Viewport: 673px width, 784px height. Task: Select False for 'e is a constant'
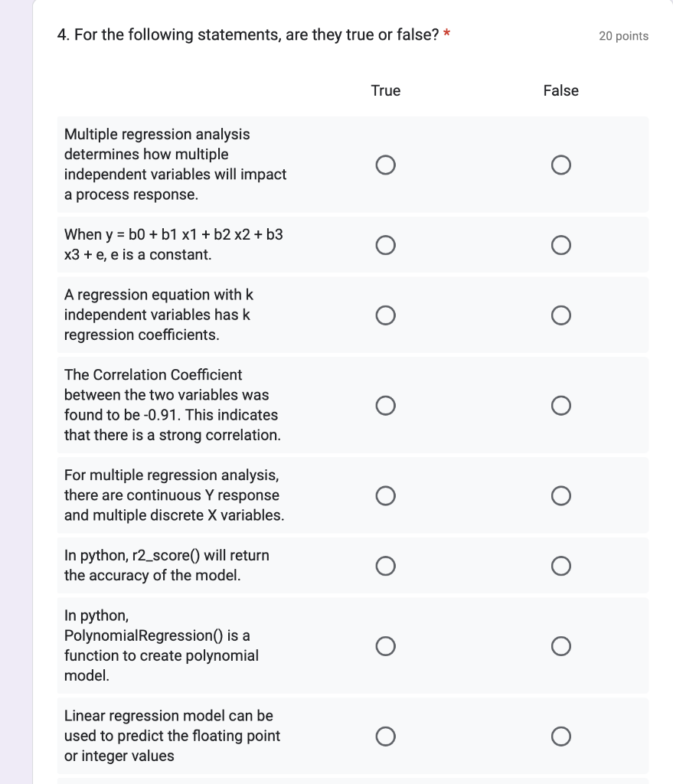coord(560,245)
